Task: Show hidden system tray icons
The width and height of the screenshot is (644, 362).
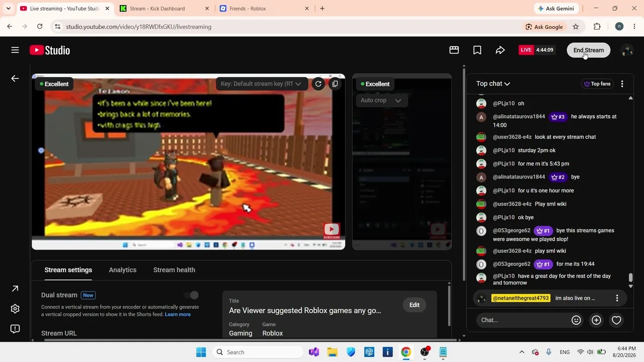Action: pos(522,352)
